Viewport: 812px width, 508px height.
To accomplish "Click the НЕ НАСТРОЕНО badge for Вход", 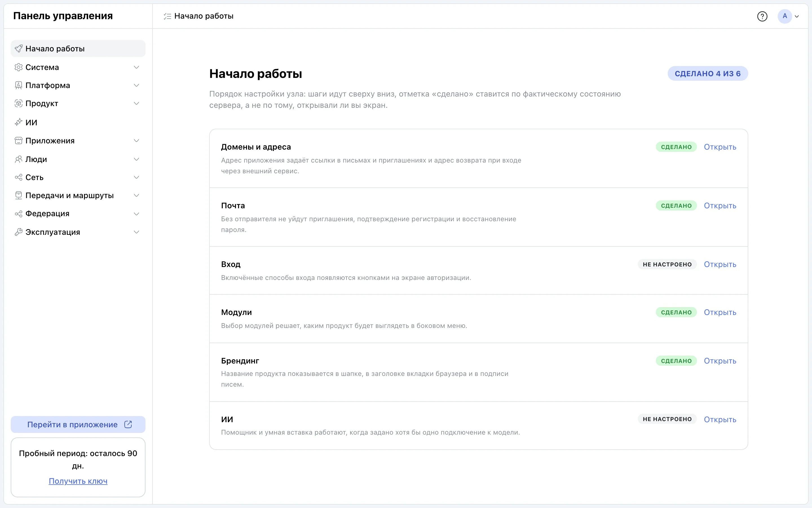I will click(x=667, y=264).
